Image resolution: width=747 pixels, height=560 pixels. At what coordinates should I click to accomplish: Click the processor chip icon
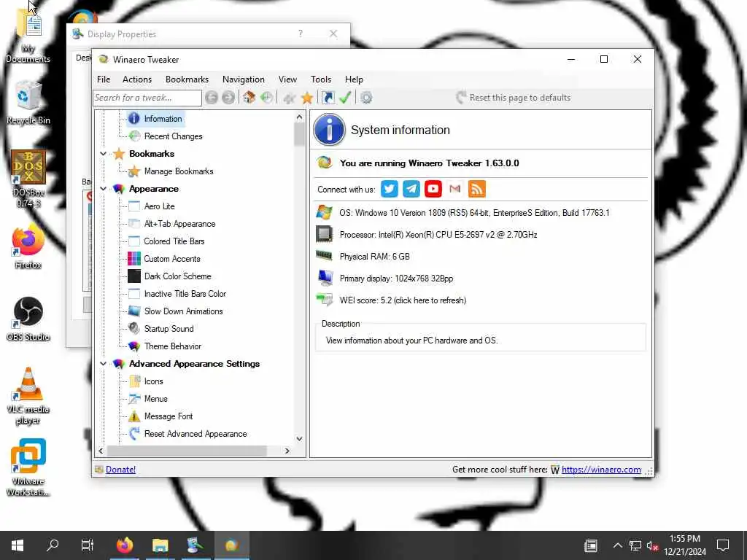click(x=325, y=234)
